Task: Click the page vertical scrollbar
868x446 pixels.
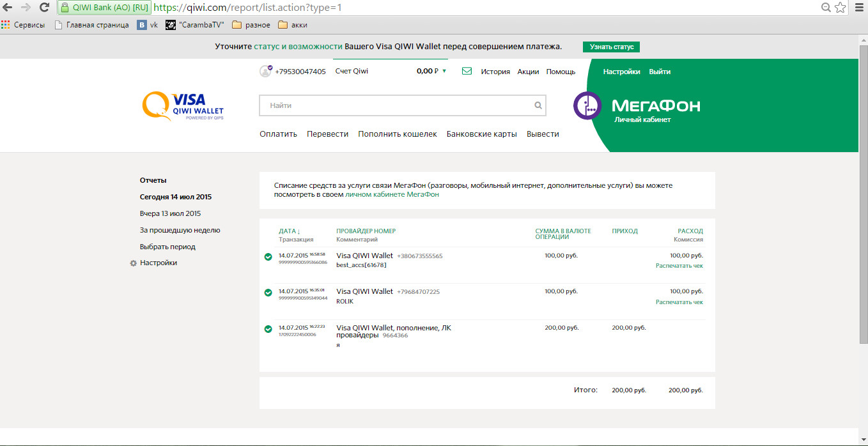Action: 863,192
